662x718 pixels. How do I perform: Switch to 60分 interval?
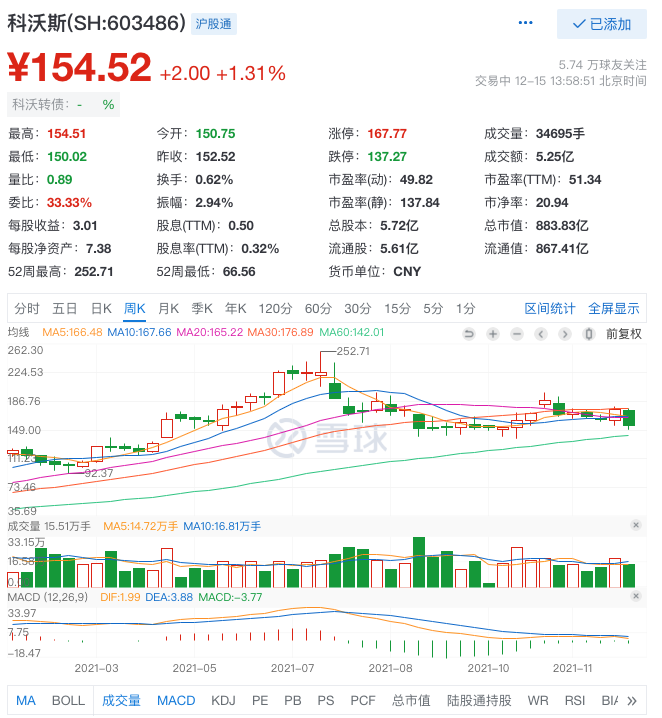coord(318,308)
